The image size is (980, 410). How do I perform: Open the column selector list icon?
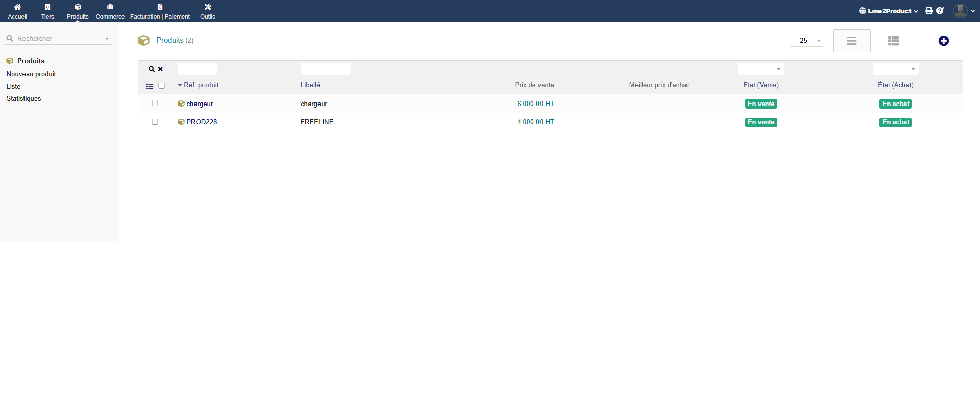point(150,86)
